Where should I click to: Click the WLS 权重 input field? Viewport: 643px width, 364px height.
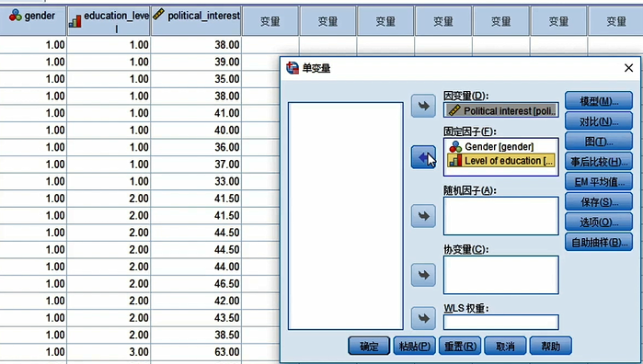pyautogui.click(x=501, y=323)
